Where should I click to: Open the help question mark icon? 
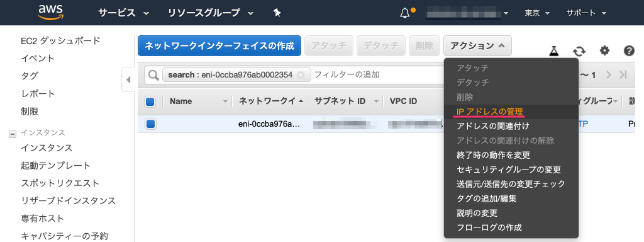pyautogui.click(x=629, y=51)
